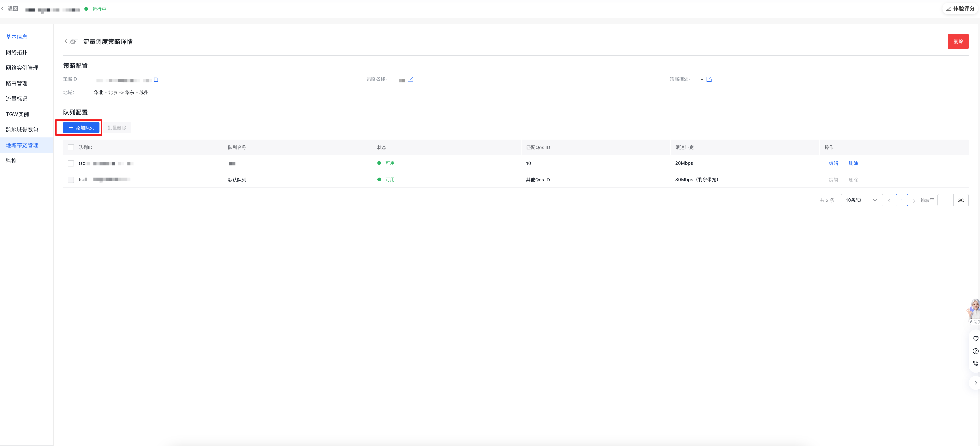Viewport: 980px width, 446px height.
Task: Click 返回 beside 流量调度策略详情
Action: point(72,41)
